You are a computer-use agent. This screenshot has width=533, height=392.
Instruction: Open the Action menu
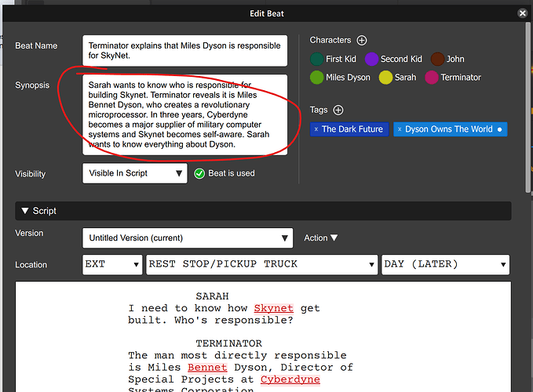pyautogui.click(x=321, y=238)
